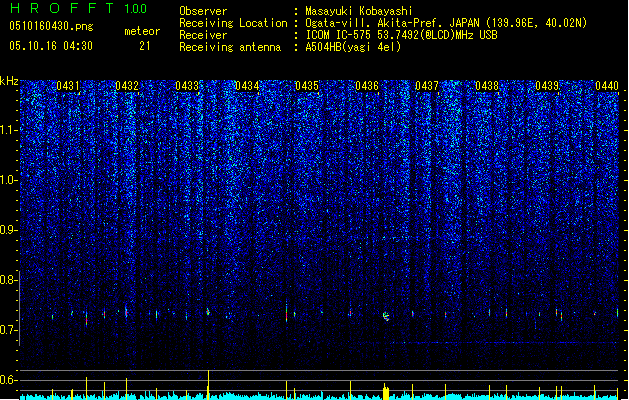Click the thick yellow bar in power graph
629x400 pixels.
coord(386,392)
